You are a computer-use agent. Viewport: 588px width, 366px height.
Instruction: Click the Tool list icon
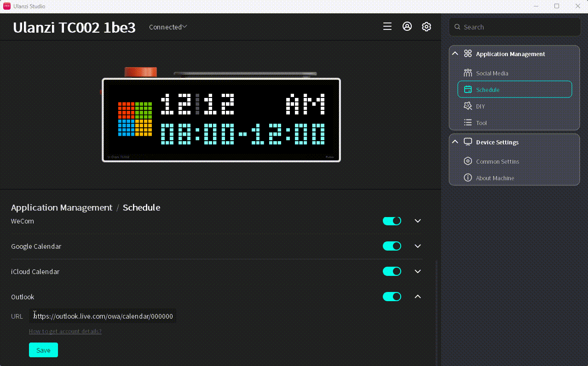468,123
